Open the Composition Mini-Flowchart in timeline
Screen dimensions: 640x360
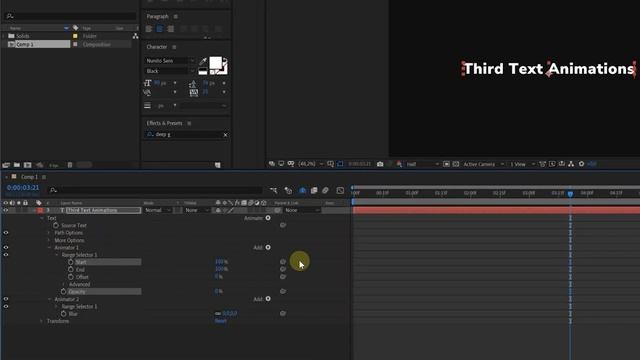tap(273, 191)
